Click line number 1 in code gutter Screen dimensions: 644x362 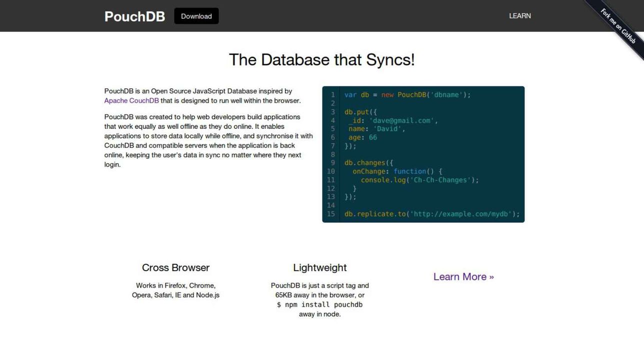tap(332, 95)
